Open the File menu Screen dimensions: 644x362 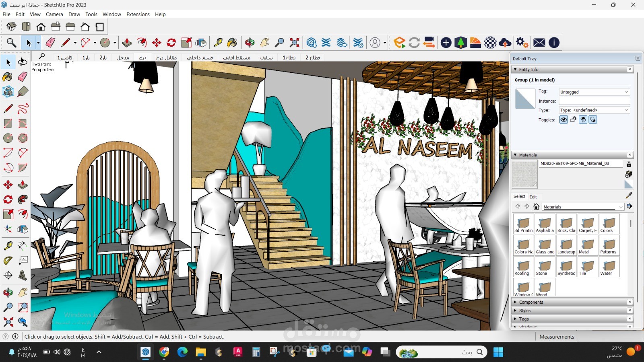(6, 14)
